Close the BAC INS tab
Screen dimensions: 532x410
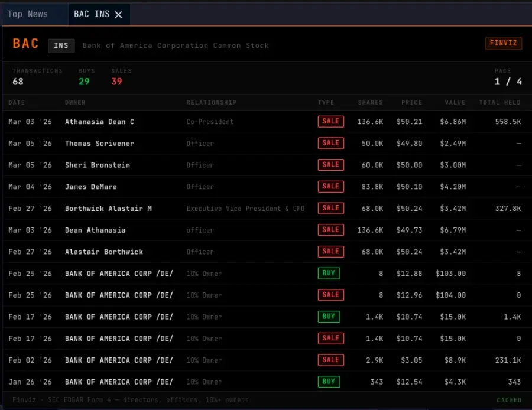coord(118,15)
